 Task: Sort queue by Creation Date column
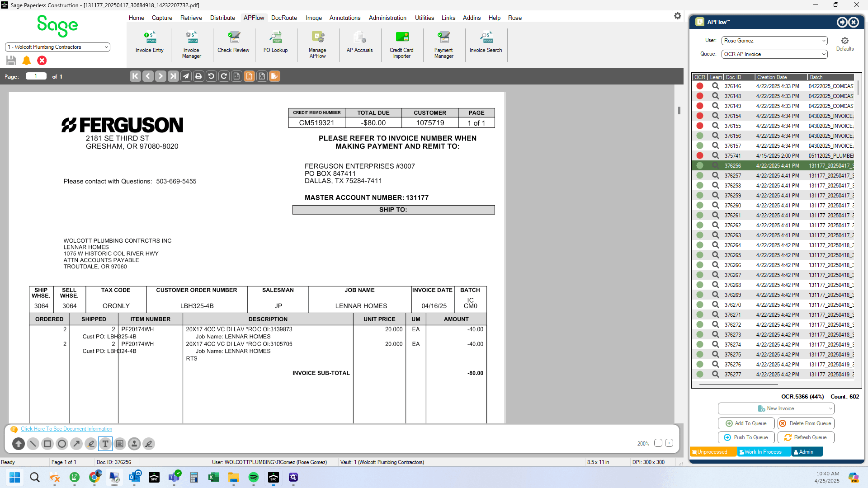(x=781, y=77)
